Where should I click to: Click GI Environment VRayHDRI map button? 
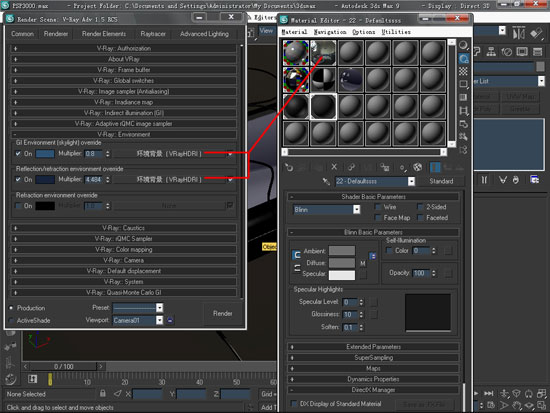click(x=169, y=154)
